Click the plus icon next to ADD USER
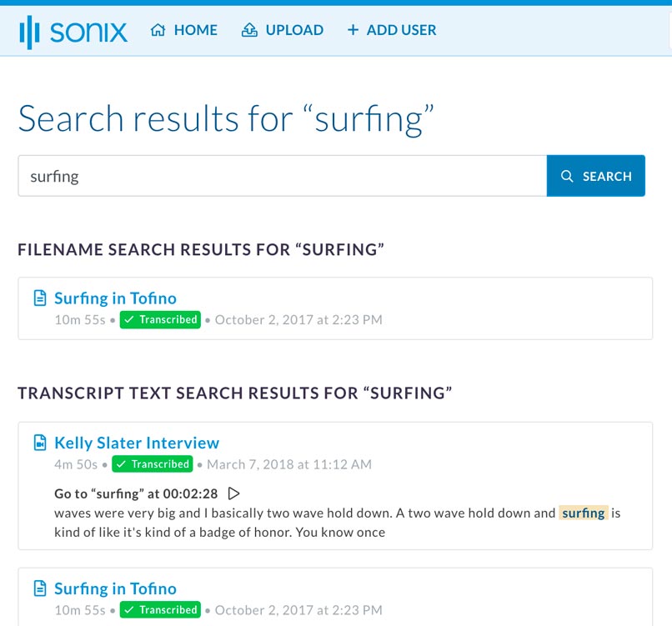Image resolution: width=672 pixels, height=626 pixels. (354, 29)
